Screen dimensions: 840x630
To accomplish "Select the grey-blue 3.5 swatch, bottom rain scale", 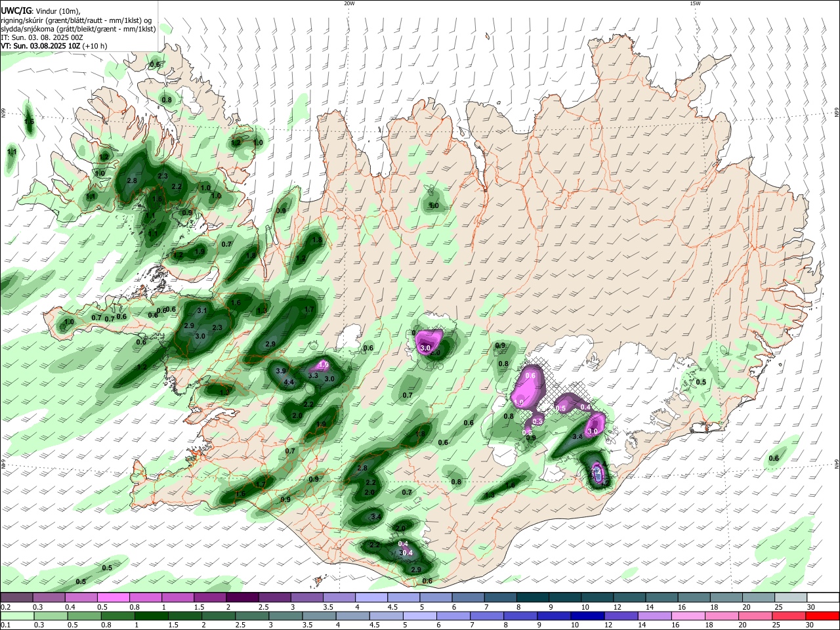I will [318, 616].
